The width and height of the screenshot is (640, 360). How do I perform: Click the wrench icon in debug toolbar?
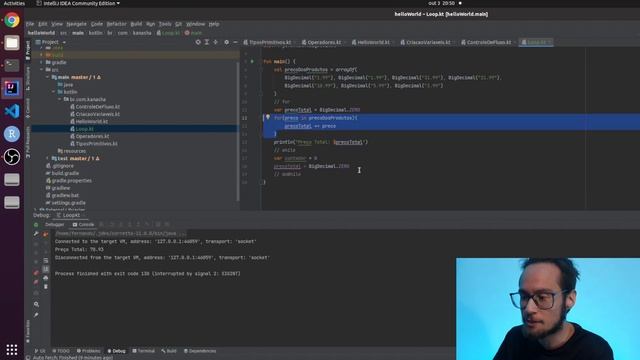36,234
